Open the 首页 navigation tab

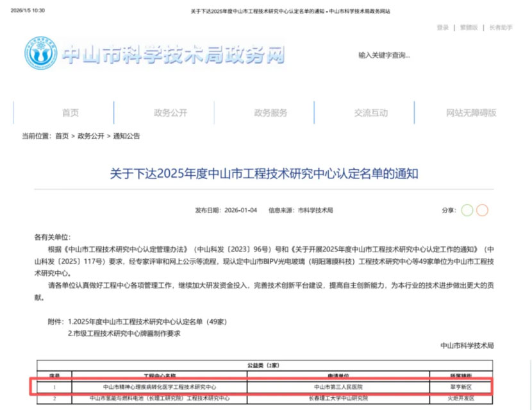click(71, 113)
